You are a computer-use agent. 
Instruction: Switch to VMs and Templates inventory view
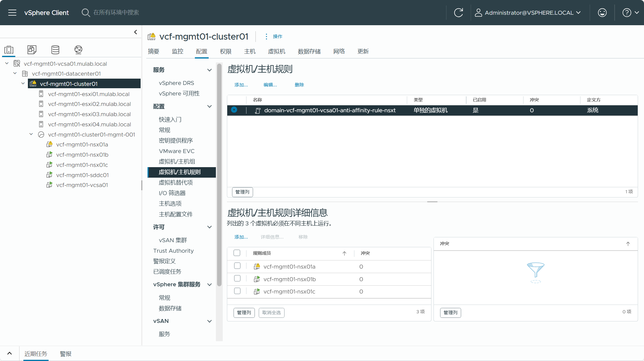point(32,50)
